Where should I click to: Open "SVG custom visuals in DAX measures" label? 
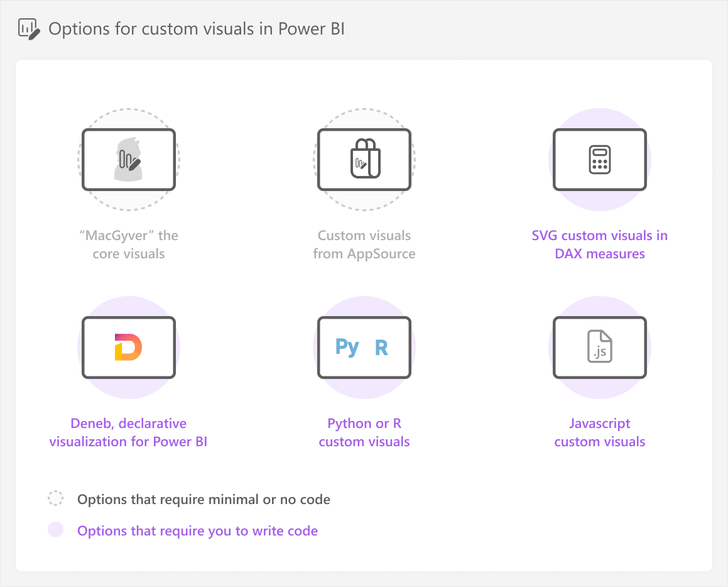pos(600,244)
